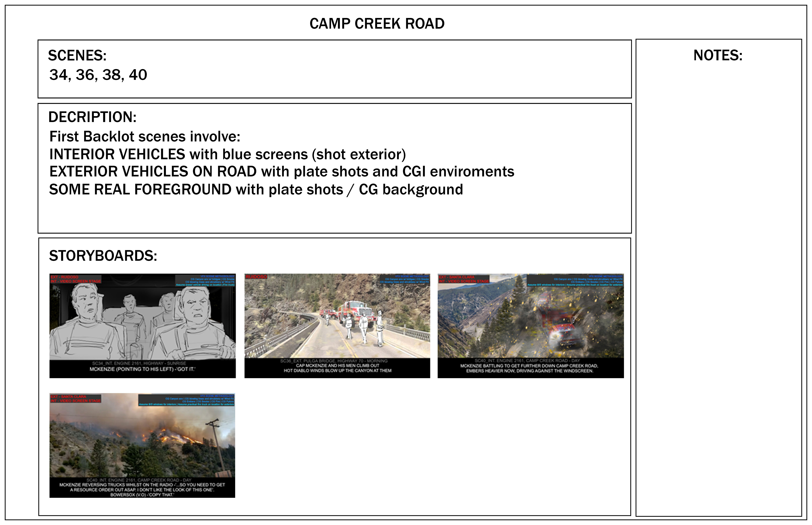Click the INTERIOR VEHICLES with blue screens line
Image resolution: width=812 pixels, height=525 pixels.
click(227, 154)
